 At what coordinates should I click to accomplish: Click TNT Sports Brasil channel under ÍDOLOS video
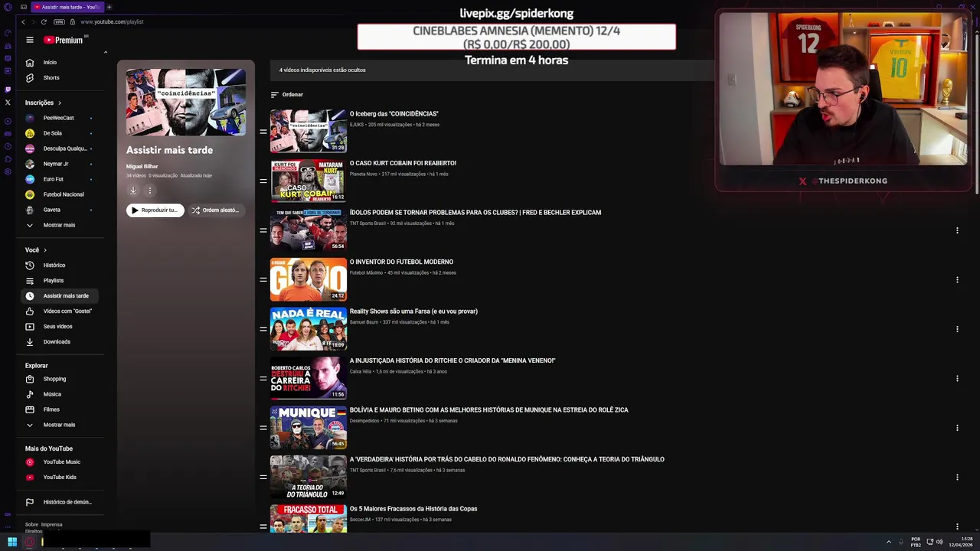pos(368,223)
